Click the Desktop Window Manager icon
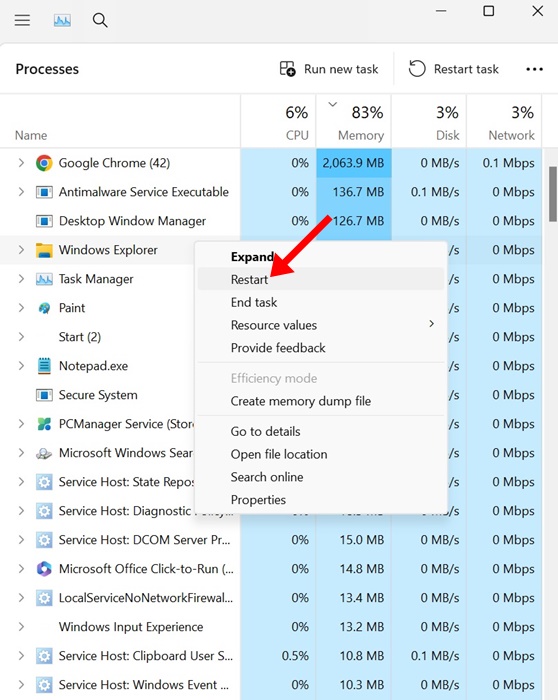Image resolution: width=558 pixels, height=700 pixels. [x=44, y=221]
